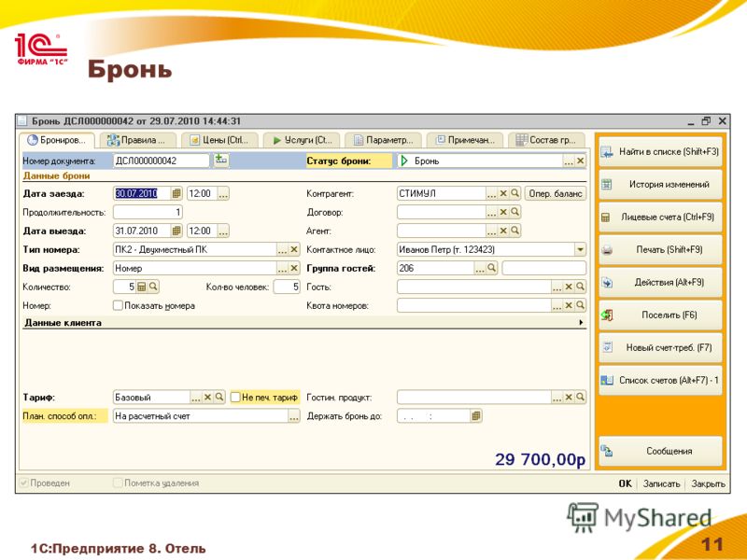Screen dimensions: 747x560
Task: Open План. способ опл. selection ellipsis
Action: click(x=294, y=416)
